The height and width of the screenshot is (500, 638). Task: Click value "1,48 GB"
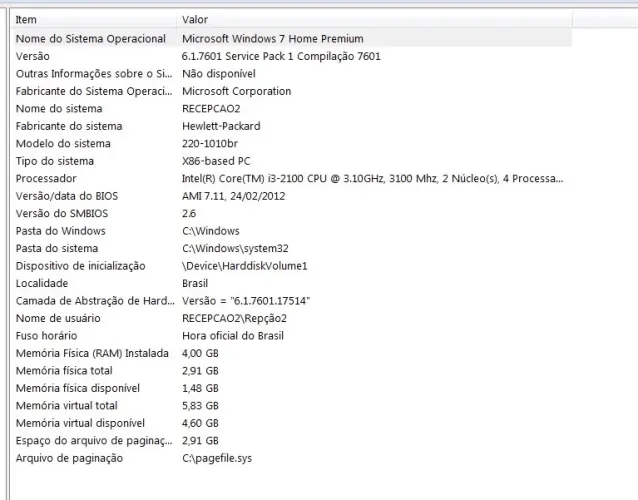tap(200, 389)
